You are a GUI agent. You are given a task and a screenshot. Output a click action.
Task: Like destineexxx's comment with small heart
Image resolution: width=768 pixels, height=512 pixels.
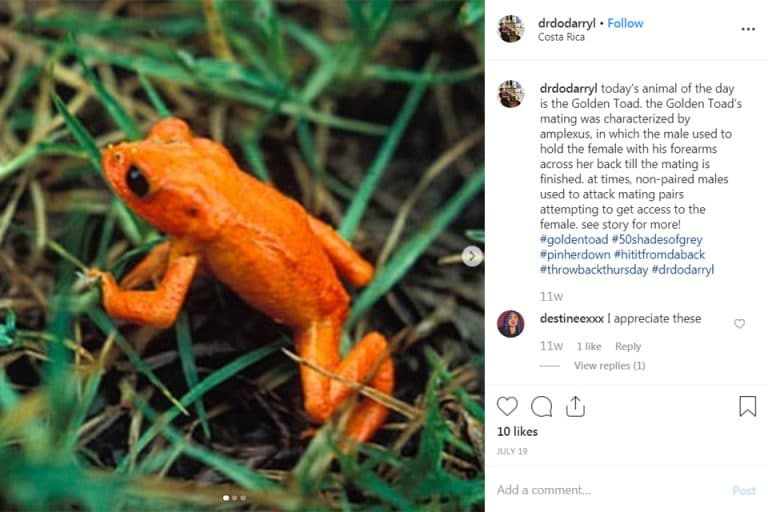(x=740, y=323)
